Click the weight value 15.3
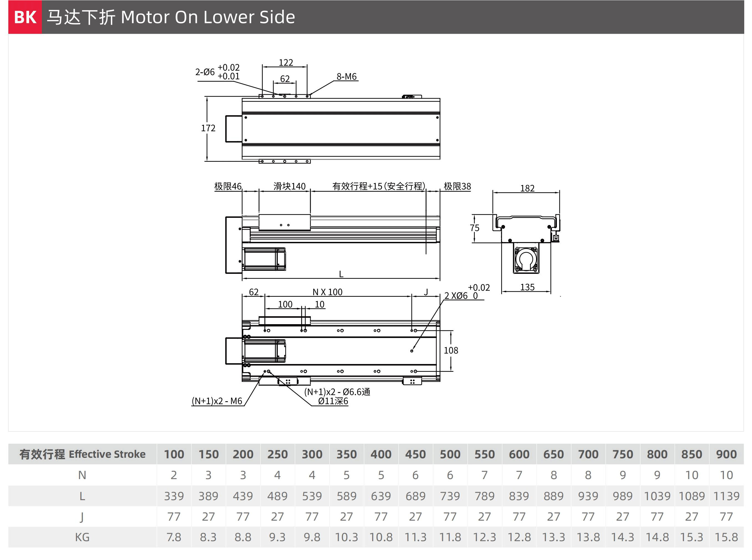752x560 pixels. coord(692,537)
